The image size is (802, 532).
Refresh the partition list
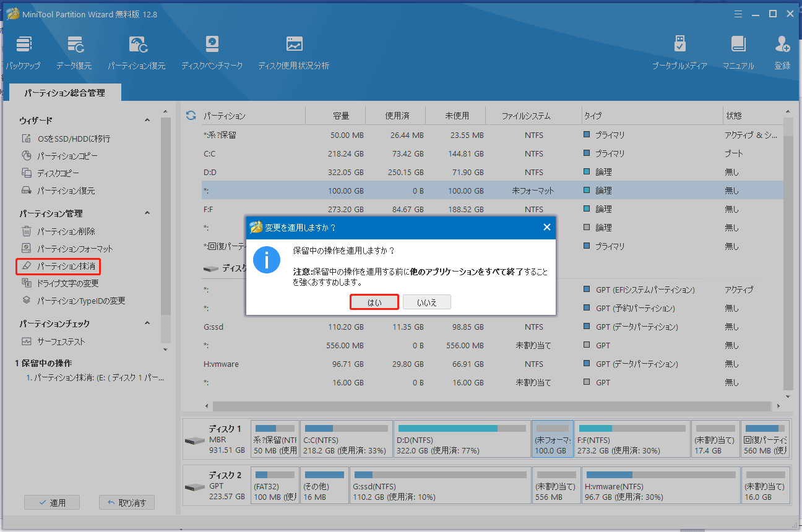(x=191, y=116)
